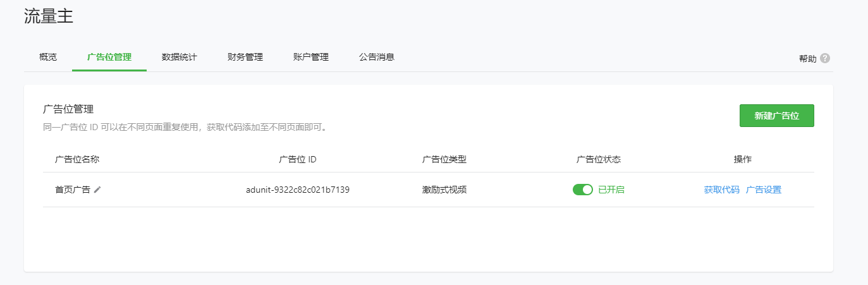Click the question mark help icon
Image resolution: width=868 pixels, height=285 pixels.
(825, 58)
